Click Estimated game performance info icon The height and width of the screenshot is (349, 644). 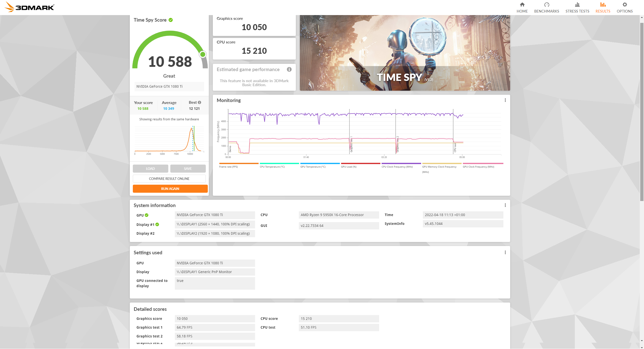289,69
